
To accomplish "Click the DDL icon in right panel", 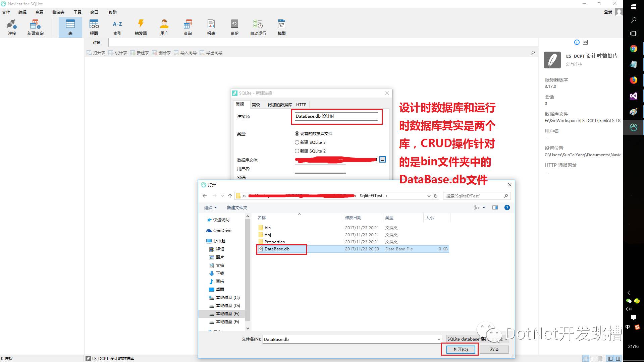I will tap(585, 42).
